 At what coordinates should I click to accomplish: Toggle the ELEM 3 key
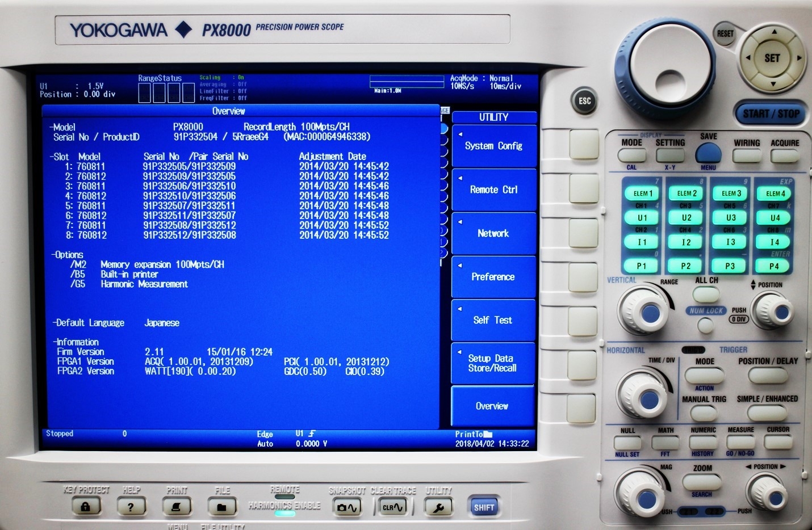click(731, 194)
